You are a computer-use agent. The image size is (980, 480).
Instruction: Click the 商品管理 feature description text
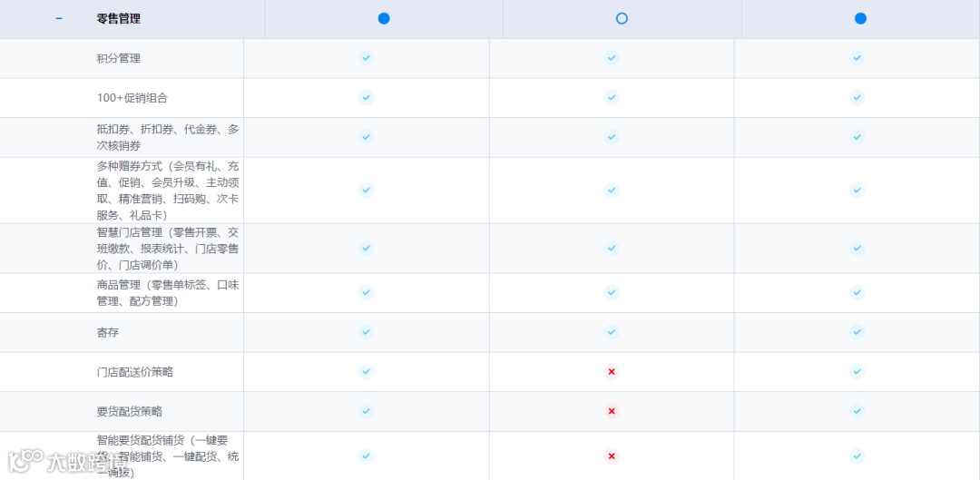(x=168, y=292)
